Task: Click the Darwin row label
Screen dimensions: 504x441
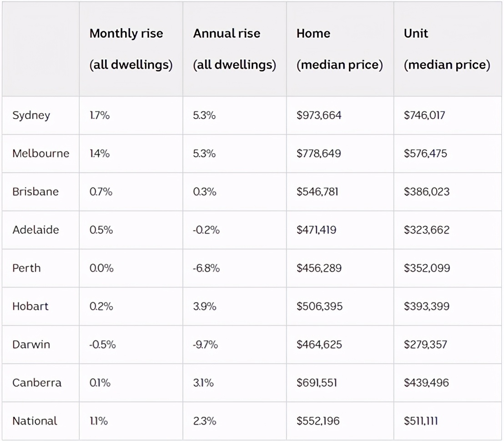Action: (31, 345)
